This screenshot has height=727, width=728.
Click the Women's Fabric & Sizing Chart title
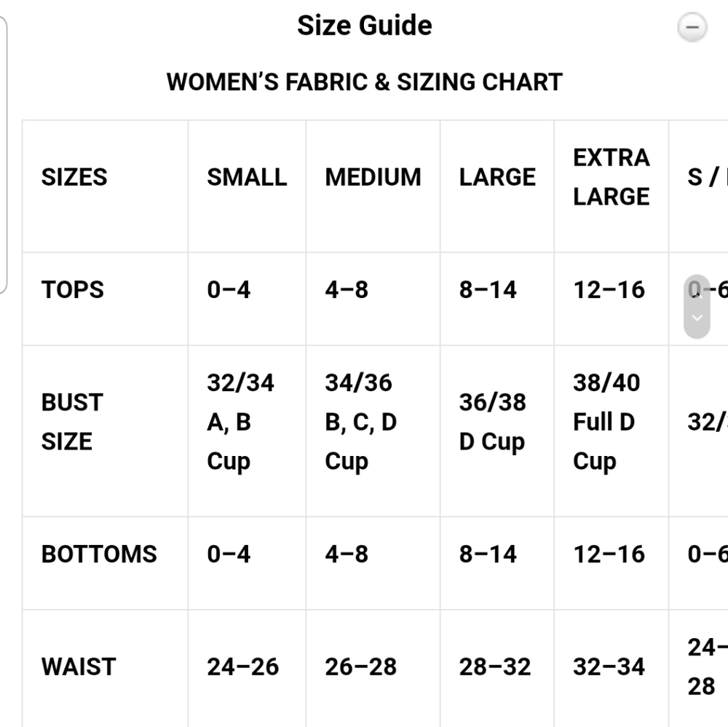tap(365, 82)
